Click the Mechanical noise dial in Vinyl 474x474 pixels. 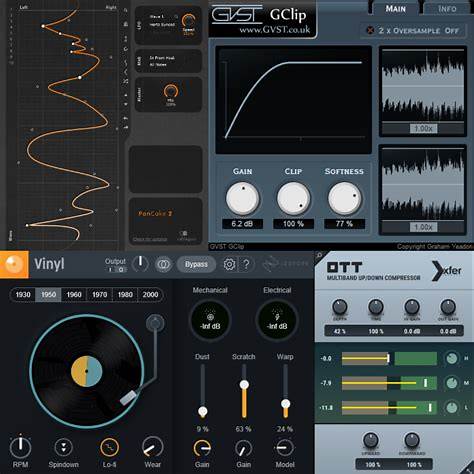(210, 320)
